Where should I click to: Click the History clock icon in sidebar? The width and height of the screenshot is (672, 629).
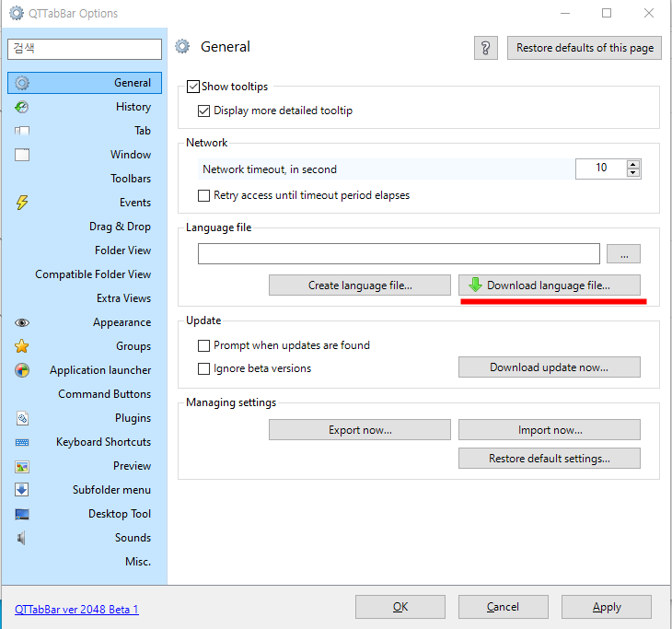[22, 107]
